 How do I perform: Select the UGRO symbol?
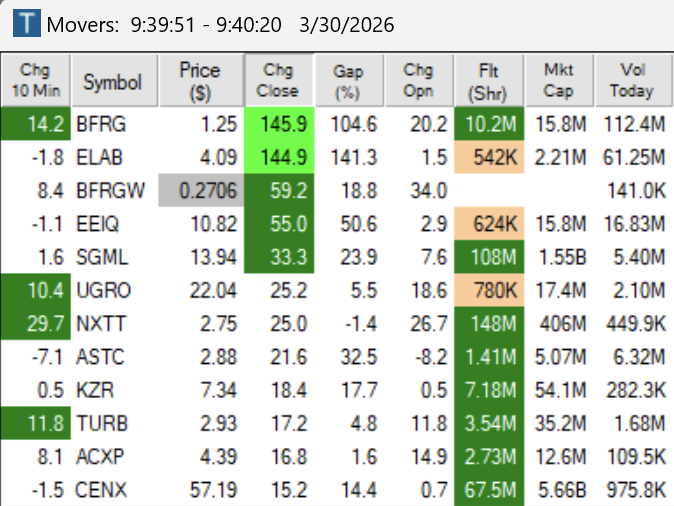(x=103, y=291)
